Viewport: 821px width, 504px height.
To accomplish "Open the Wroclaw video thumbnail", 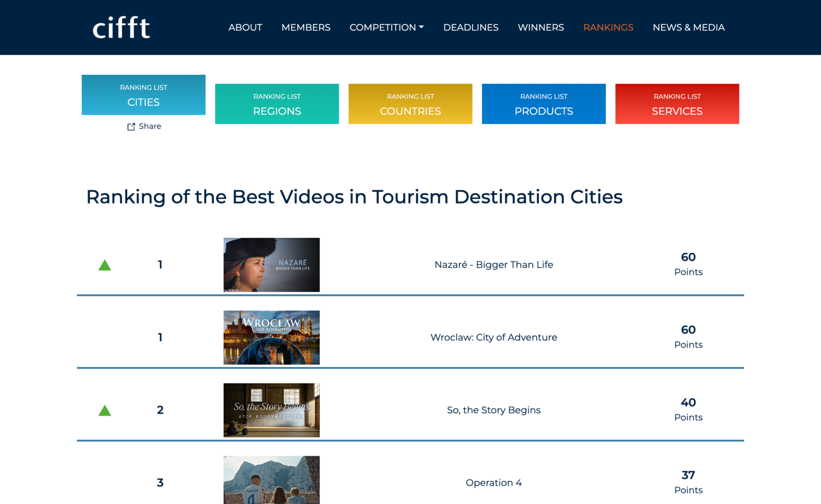I will (x=271, y=338).
